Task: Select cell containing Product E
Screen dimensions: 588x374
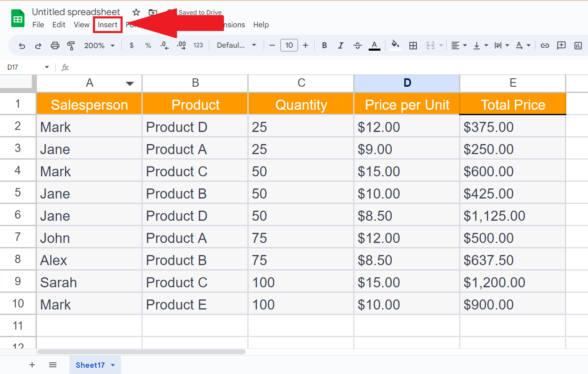Action: click(x=195, y=304)
